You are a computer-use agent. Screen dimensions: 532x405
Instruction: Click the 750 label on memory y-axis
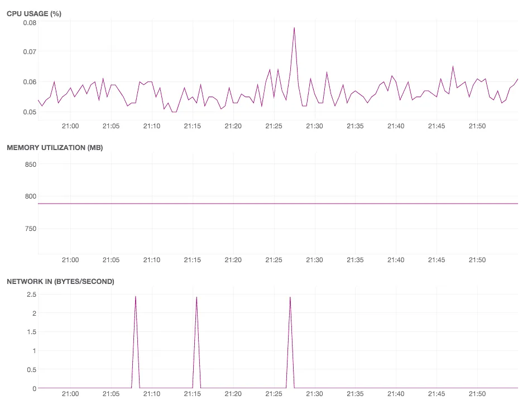pos(31,229)
